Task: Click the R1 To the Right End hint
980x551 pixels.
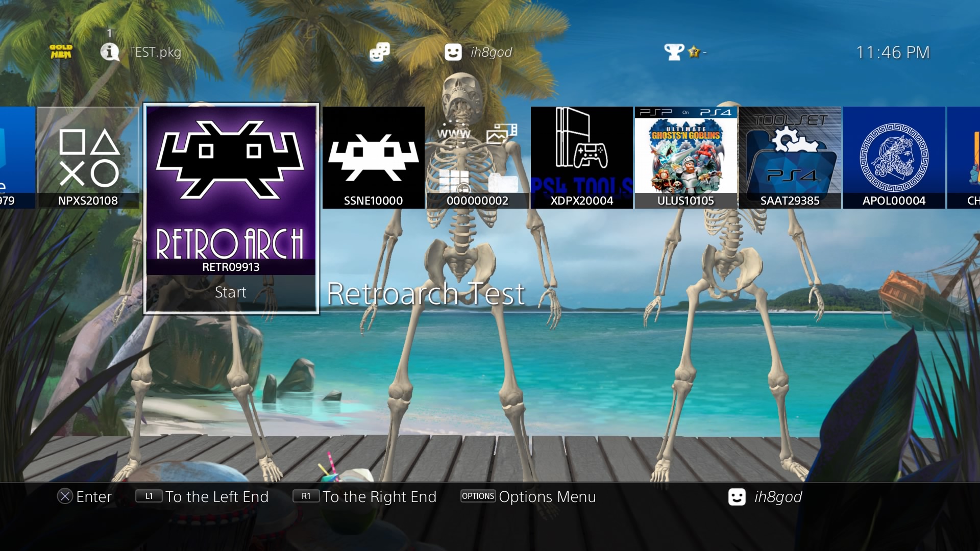Action: click(x=364, y=496)
